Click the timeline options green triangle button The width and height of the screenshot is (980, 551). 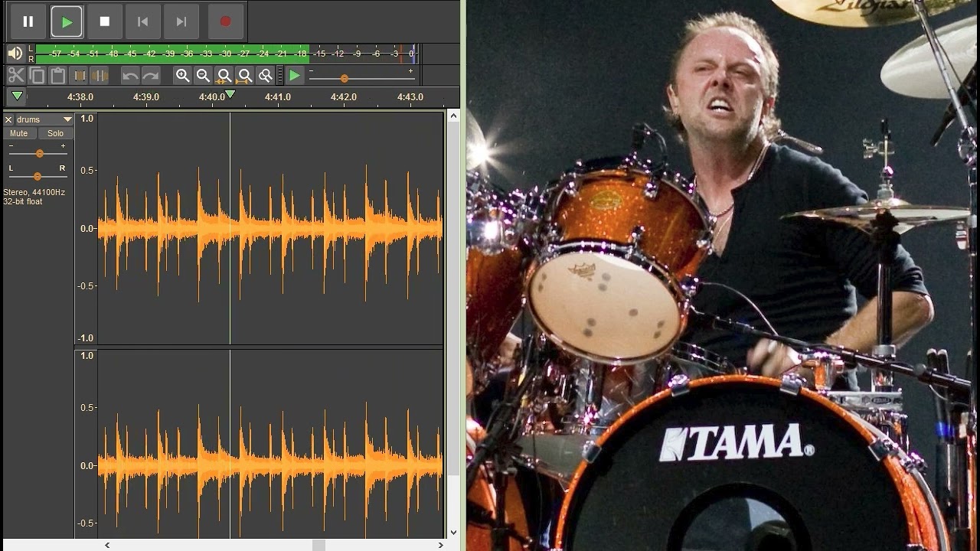point(17,96)
